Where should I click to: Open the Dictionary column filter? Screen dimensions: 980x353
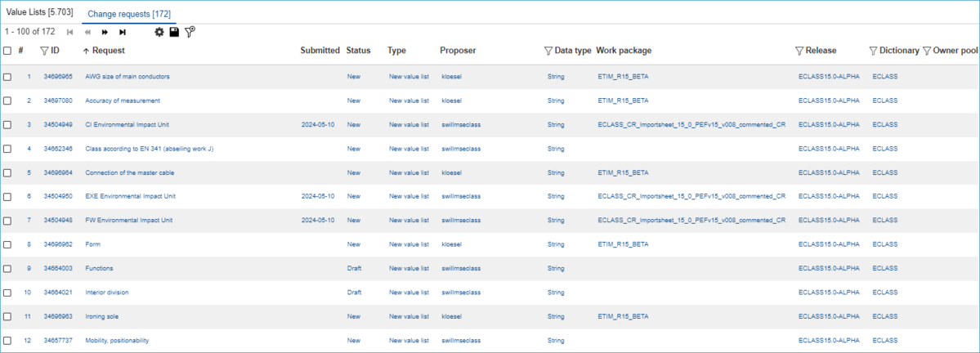pyautogui.click(x=873, y=51)
